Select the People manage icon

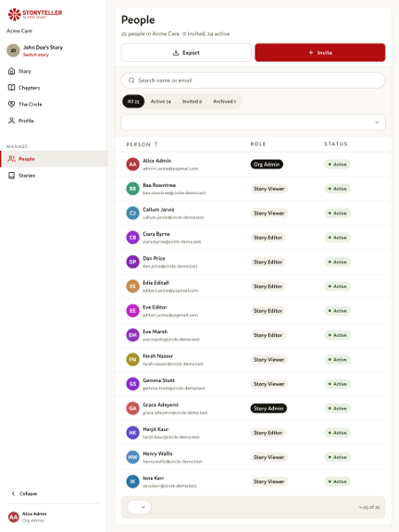pyautogui.click(x=11, y=159)
